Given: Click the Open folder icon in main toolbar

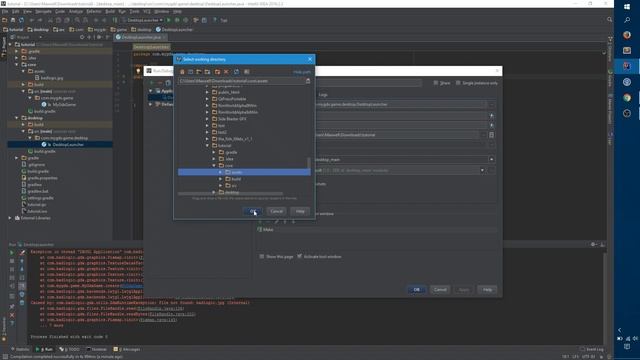Looking at the screenshot, I should [x=4, y=20].
